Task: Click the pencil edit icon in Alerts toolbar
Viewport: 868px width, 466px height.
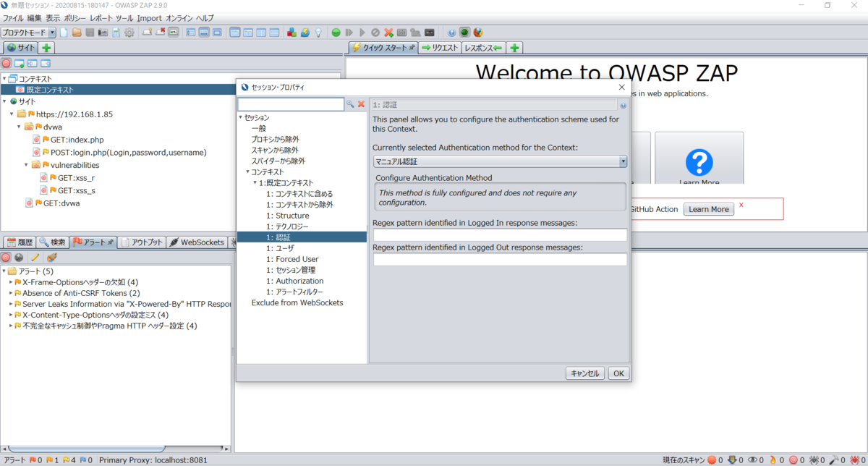Action: (35, 258)
